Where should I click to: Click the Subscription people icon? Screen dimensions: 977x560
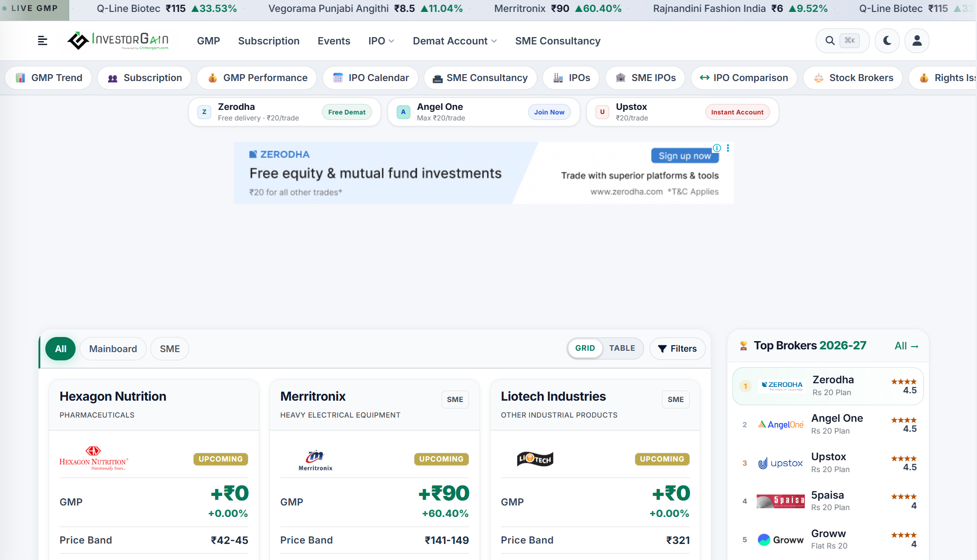tap(113, 78)
